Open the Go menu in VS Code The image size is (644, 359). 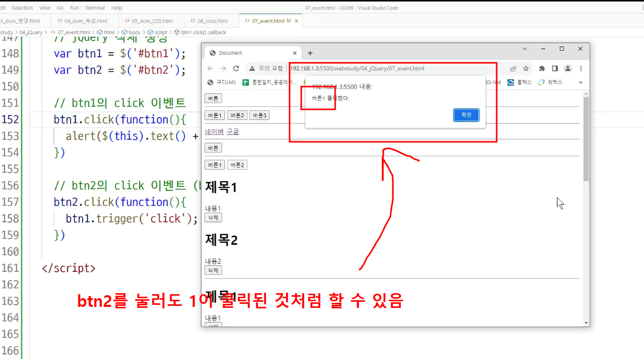coord(60,8)
